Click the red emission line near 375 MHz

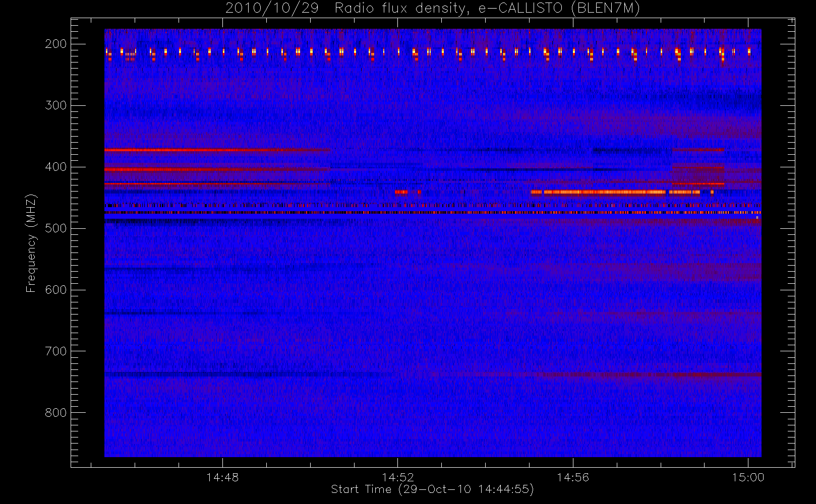pos(217,150)
